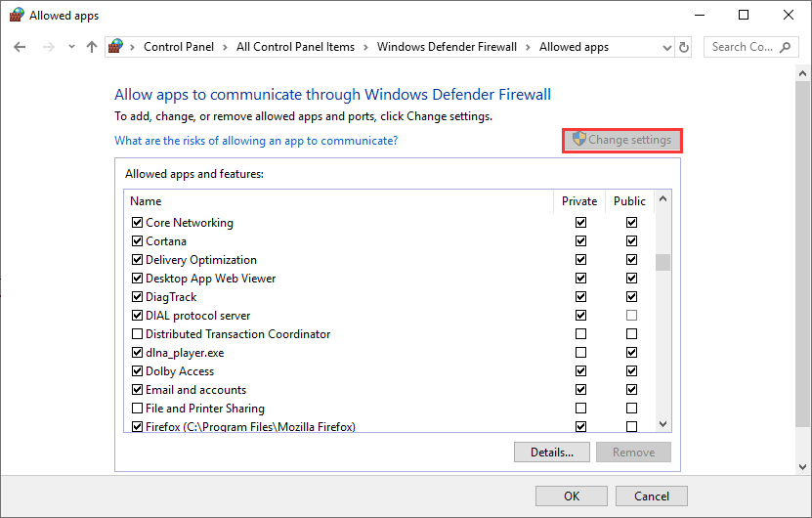Uncheck Cortana in the apps list
The height and width of the screenshot is (518, 812).
[x=137, y=241]
